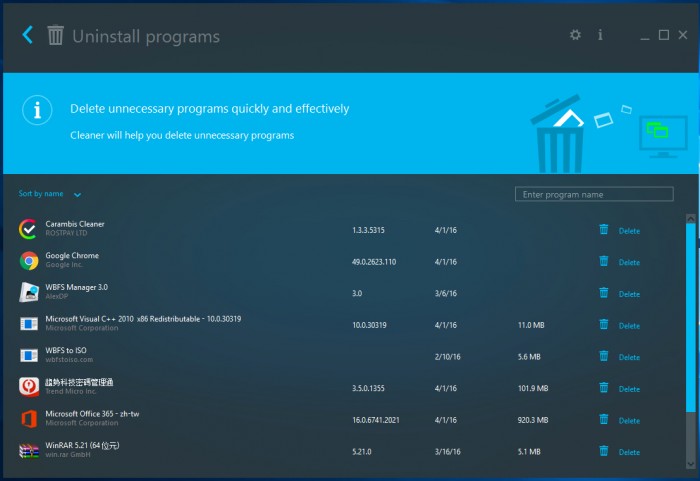700x481 pixels.
Task: Click the WinRAR 5.21 icon
Action: pyautogui.click(x=29, y=450)
